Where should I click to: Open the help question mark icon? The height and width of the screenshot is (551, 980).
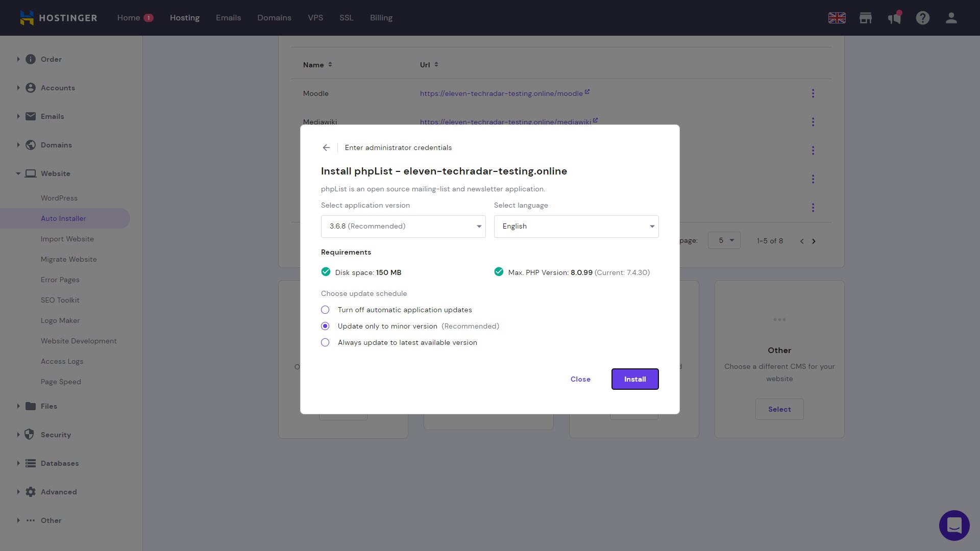tap(922, 18)
